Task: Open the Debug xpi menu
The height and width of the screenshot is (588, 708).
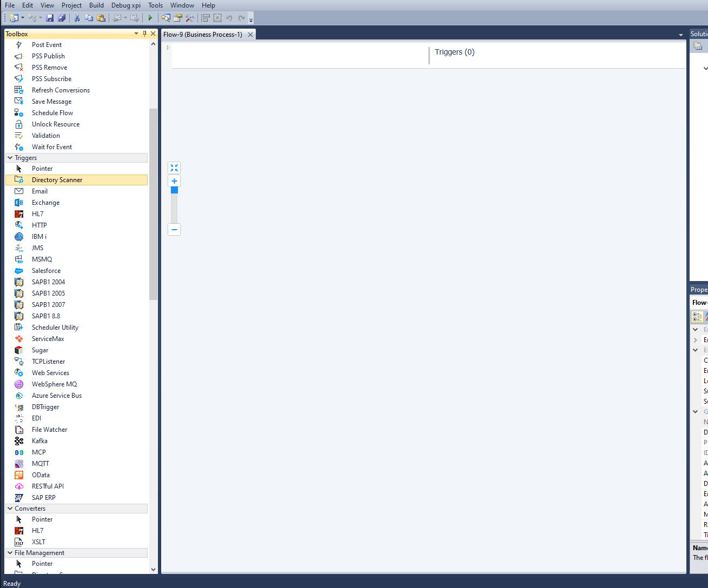Action: click(x=126, y=5)
